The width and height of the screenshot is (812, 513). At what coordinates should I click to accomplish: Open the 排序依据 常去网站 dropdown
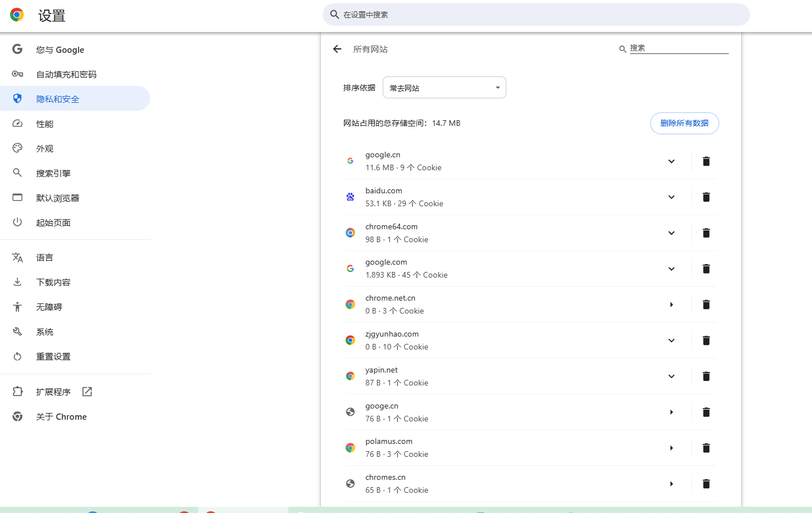pos(444,88)
